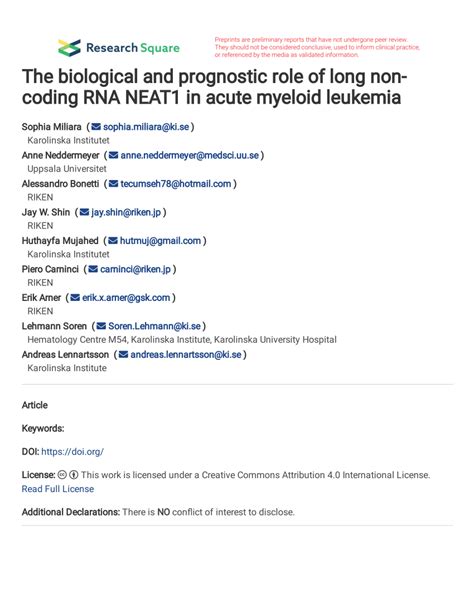474x613 pixels.
Task: Click envelope icon next to Huthayfa Mujahed
Action: 113,241
